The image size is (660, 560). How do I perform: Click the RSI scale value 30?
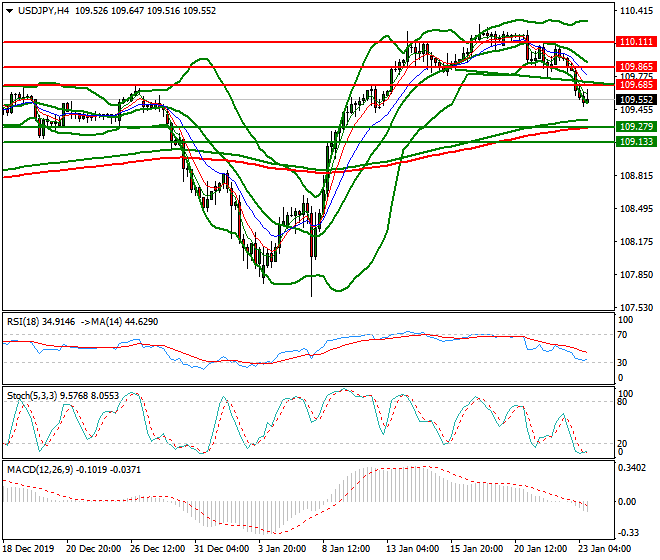click(622, 363)
